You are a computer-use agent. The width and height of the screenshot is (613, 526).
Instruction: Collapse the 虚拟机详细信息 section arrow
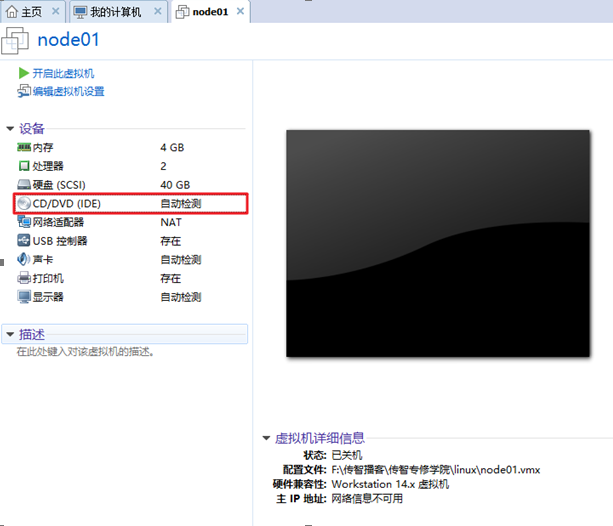[x=266, y=438]
